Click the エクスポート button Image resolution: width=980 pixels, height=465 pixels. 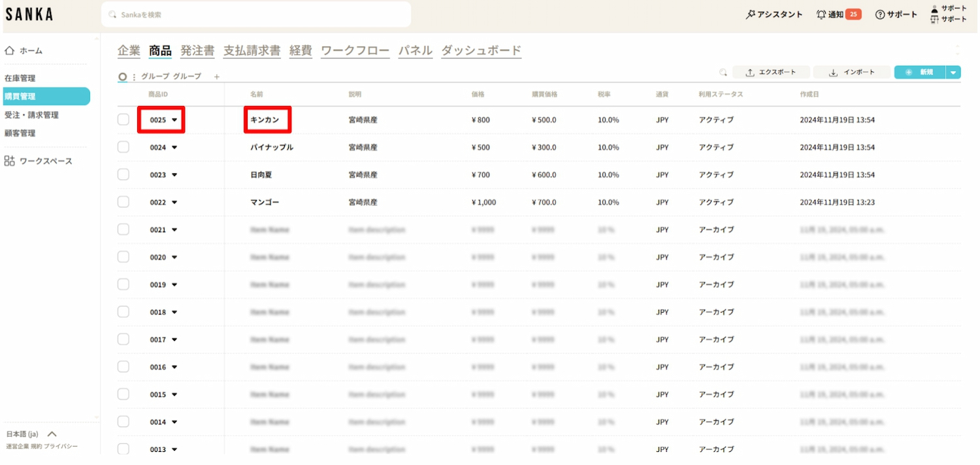pos(771,73)
